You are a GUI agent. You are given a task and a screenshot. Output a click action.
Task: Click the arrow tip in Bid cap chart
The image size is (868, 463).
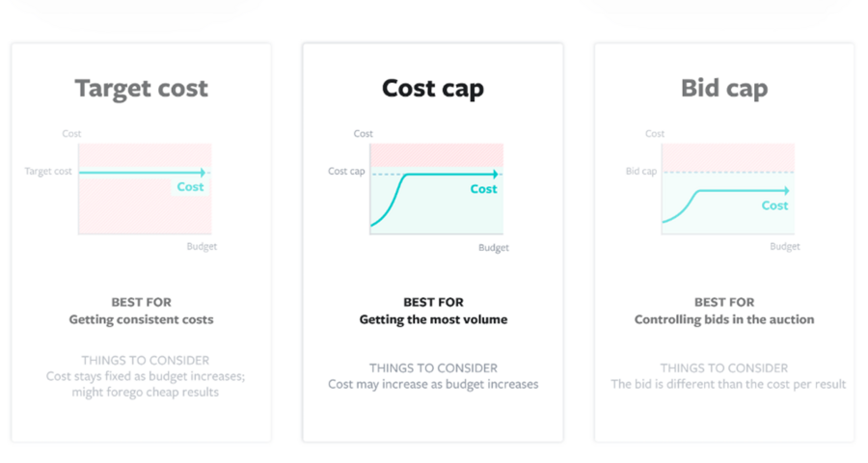787,191
